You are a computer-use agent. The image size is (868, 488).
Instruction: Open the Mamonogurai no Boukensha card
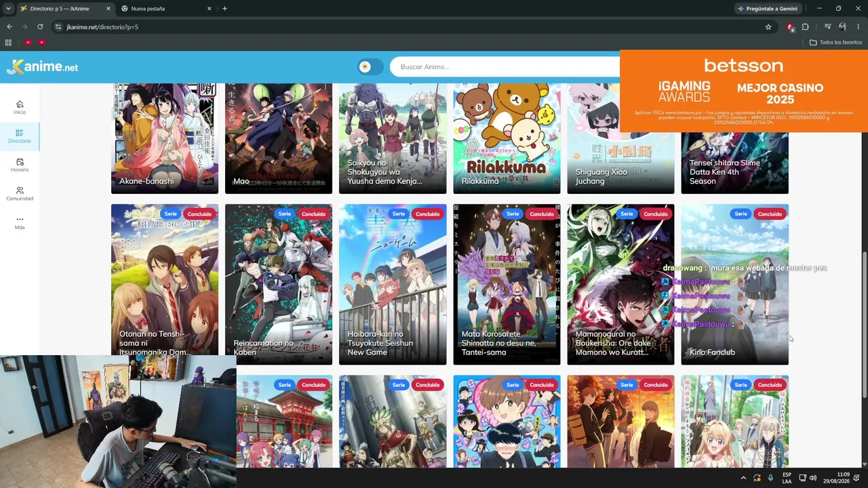pos(620,285)
